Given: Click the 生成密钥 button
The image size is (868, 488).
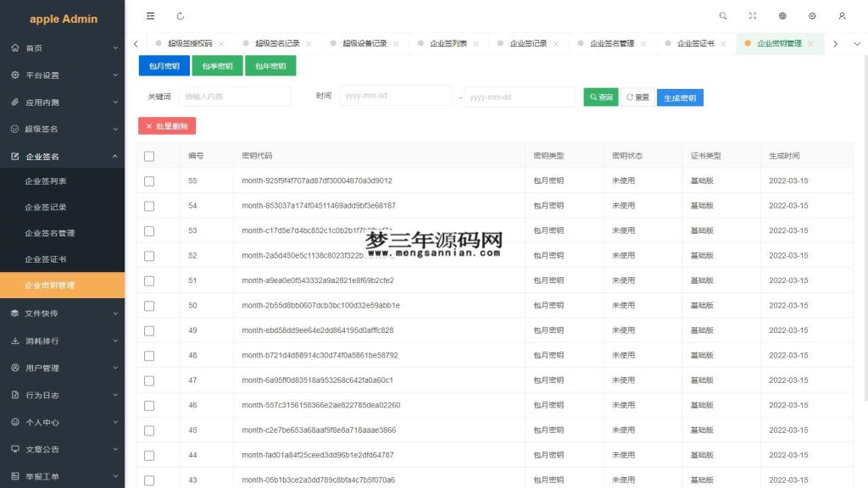Looking at the screenshot, I should pyautogui.click(x=680, y=97).
